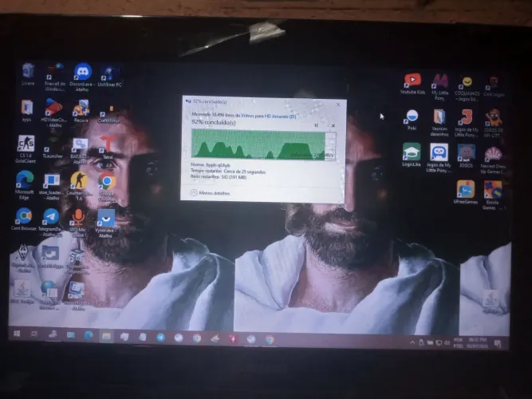Open the My Little Pony shortcut
Viewport: 532px width, 399px height.
click(x=440, y=87)
